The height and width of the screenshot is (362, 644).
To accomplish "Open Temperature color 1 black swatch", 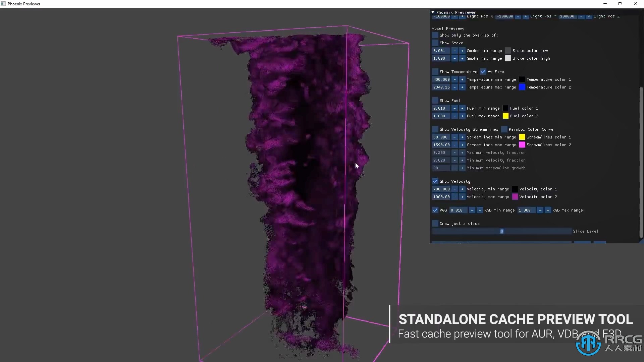I will [522, 79].
